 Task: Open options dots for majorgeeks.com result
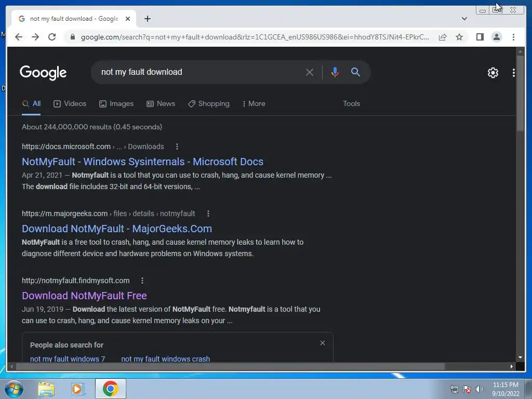(x=208, y=214)
